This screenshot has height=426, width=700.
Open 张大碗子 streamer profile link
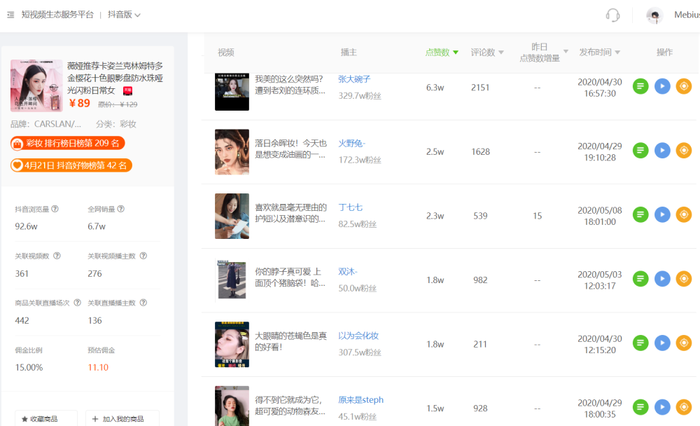pyautogui.click(x=354, y=79)
